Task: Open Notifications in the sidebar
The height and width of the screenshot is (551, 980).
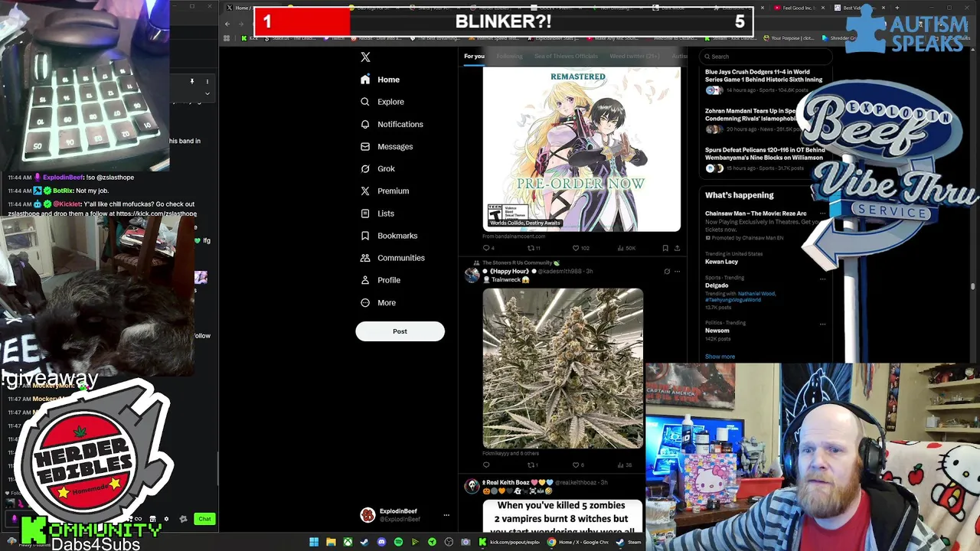Action: [392, 124]
